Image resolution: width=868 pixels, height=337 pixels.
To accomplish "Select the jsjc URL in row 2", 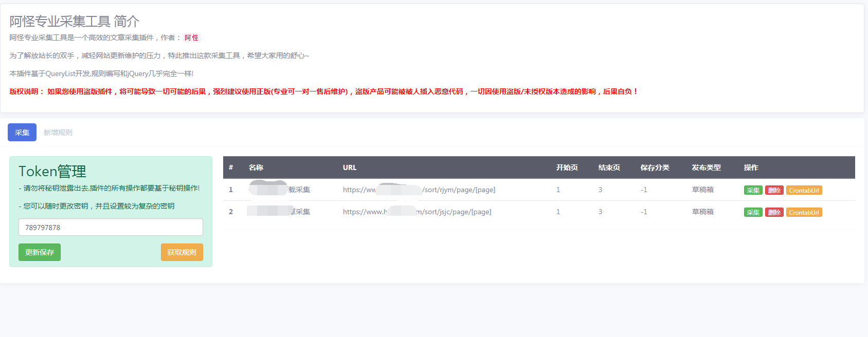I will 417,212.
